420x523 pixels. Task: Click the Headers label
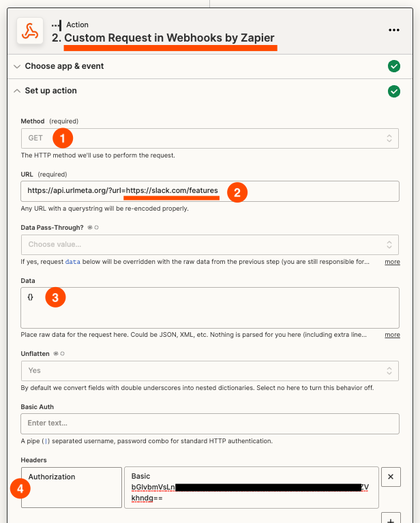(x=33, y=460)
